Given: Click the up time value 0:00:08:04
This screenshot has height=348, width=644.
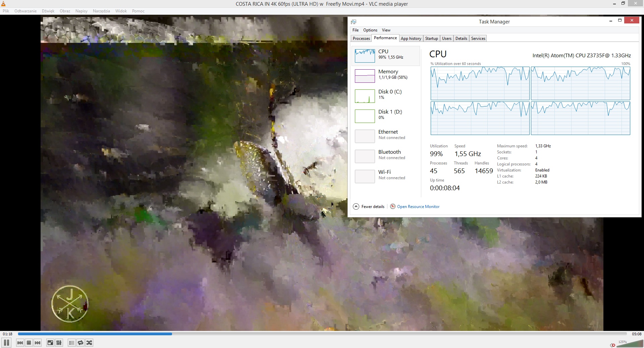Looking at the screenshot, I should pyautogui.click(x=445, y=188).
